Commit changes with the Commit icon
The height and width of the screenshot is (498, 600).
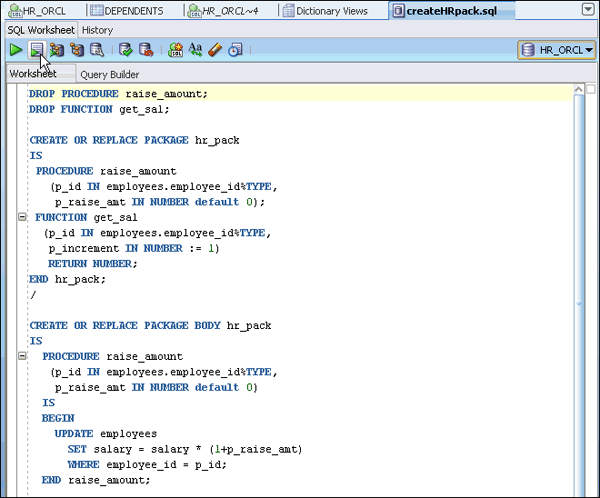(126, 49)
